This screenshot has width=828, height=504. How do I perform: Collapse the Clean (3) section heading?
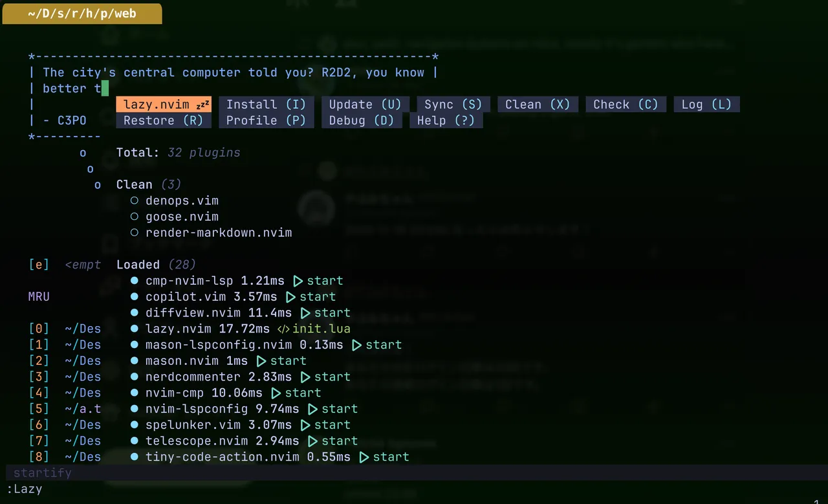coord(135,185)
